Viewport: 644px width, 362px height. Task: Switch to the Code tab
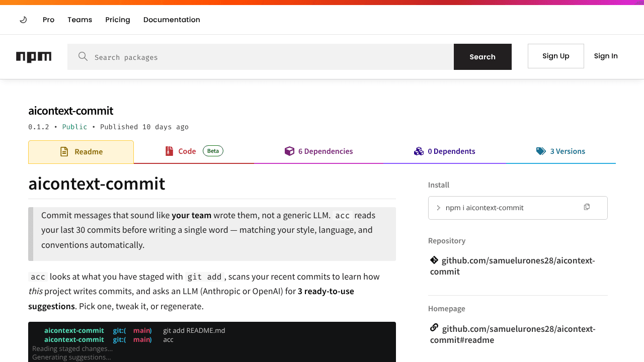194,151
